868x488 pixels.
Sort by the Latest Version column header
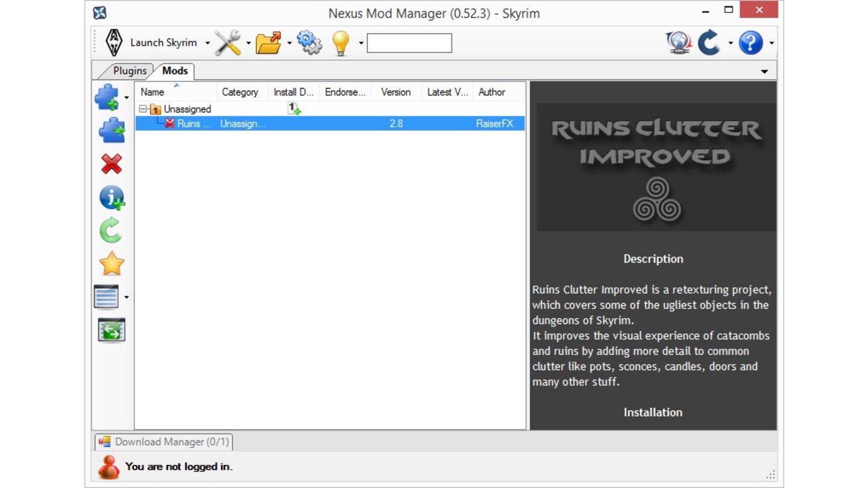click(x=447, y=92)
